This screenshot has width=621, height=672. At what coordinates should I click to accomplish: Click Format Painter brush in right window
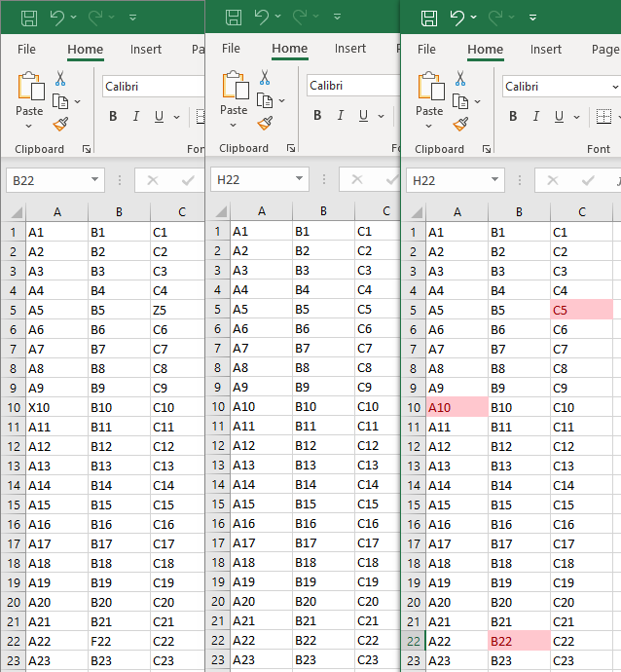(460, 125)
